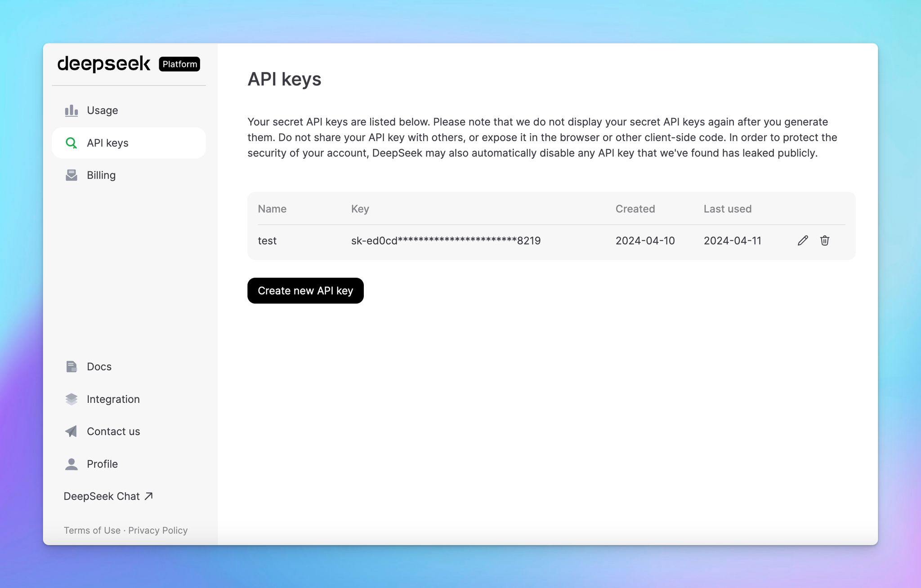Click the Usage sidebar icon
This screenshot has height=588, width=921.
(71, 109)
